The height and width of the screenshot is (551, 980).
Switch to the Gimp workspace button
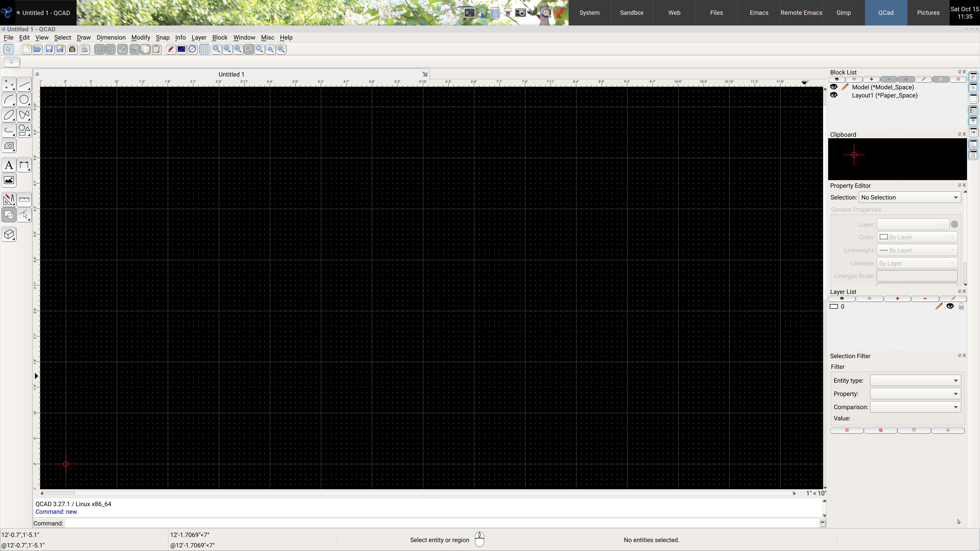pyautogui.click(x=843, y=12)
